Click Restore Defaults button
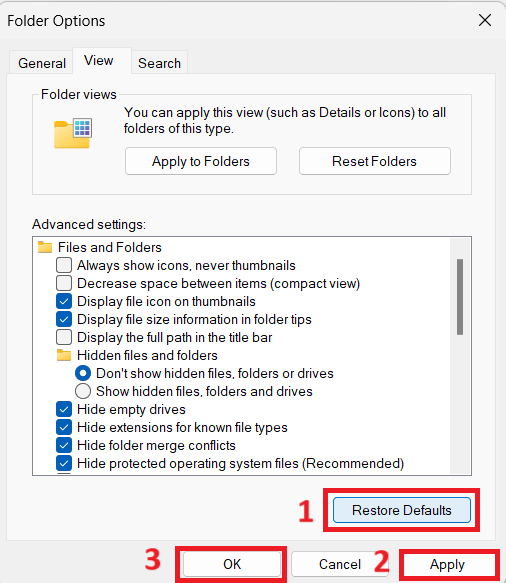This screenshot has height=583, width=506. 402,510
